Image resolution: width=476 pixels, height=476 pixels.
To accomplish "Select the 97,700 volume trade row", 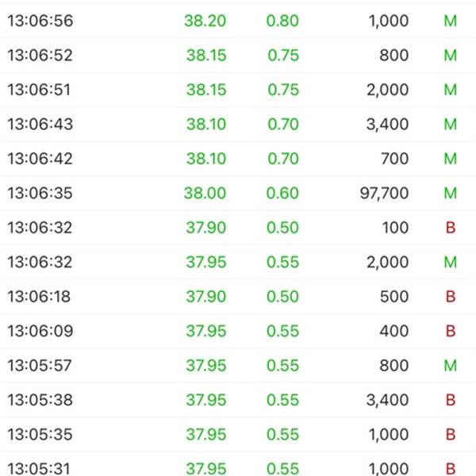I will [238, 193].
